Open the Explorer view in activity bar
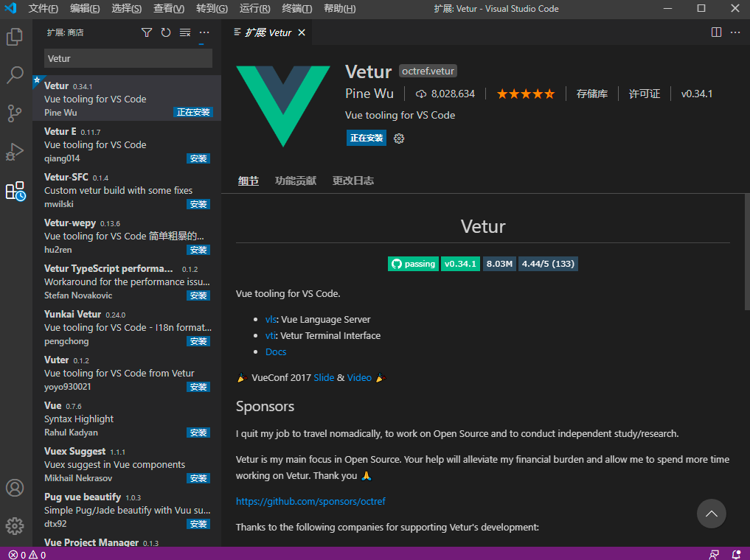Viewport: 750px width, 560px height. [x=15, y=37]
